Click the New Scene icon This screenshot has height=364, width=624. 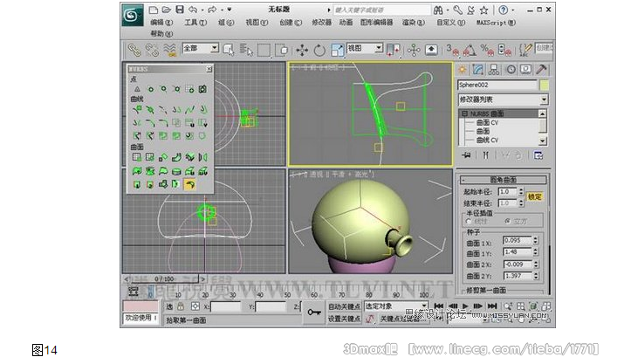click(154, 10)
